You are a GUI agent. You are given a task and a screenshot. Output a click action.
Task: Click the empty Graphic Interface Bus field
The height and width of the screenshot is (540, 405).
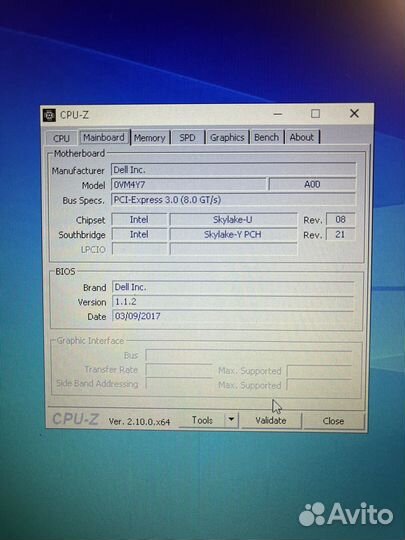click(249, 355)
